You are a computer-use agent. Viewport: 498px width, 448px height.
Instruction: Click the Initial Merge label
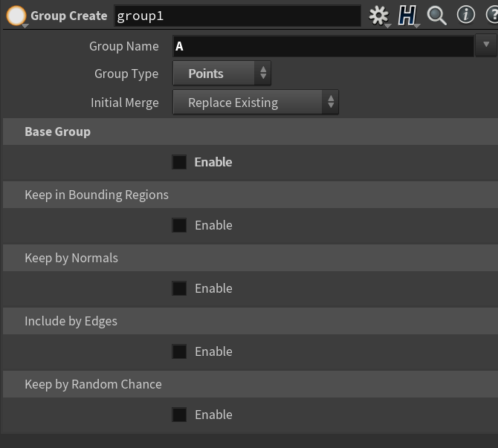click(x=125, y=103)
